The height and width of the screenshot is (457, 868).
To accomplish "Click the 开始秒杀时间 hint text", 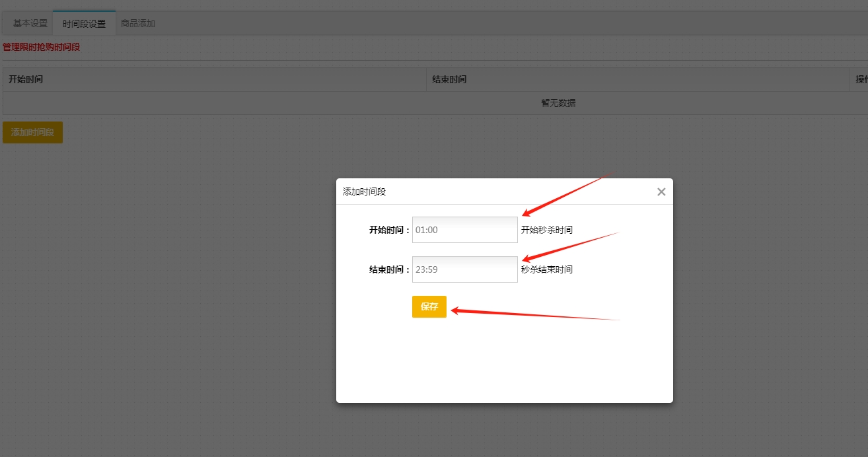I will [x=547, y=230].
